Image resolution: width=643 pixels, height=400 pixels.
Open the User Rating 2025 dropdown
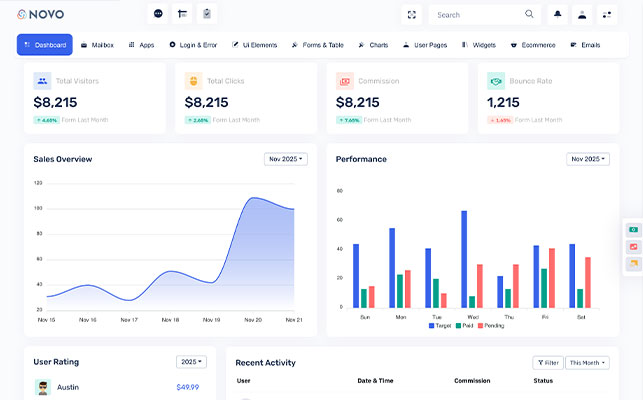[x=191, y=362]
